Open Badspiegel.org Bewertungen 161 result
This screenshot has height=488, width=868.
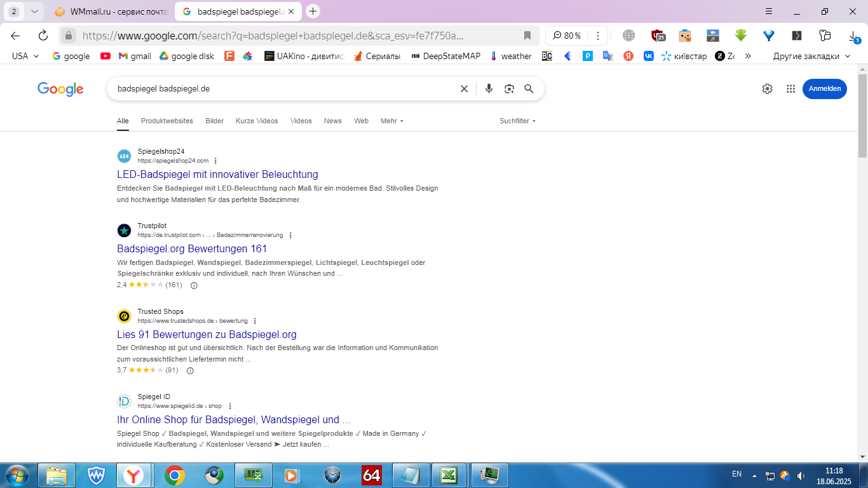tap(192, 248)
